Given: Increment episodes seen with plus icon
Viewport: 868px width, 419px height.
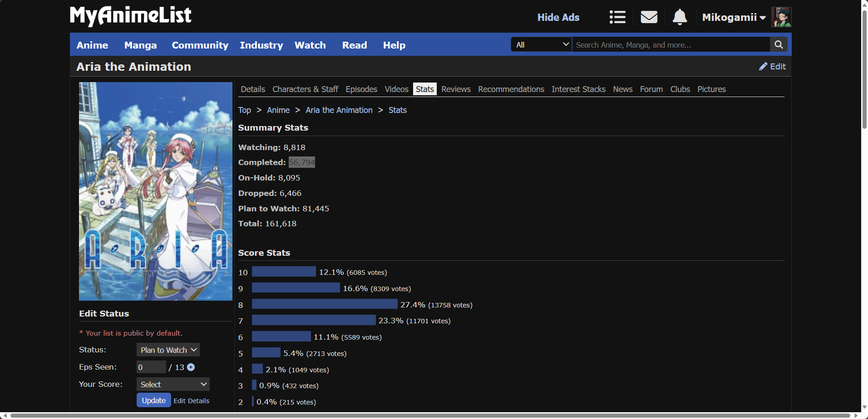Looking at the screenshot, I should coord(191,367).
